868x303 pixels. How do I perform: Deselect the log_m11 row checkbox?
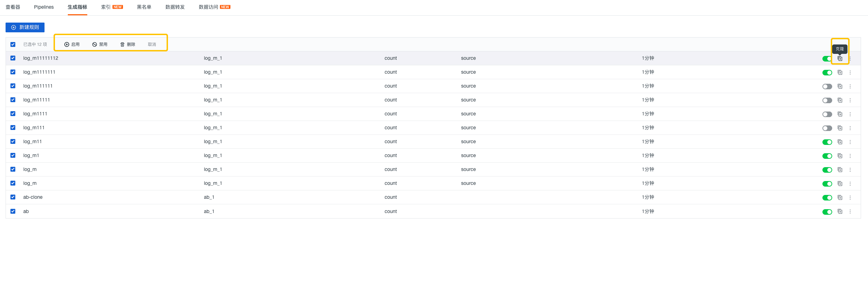[x=13, y=141]
